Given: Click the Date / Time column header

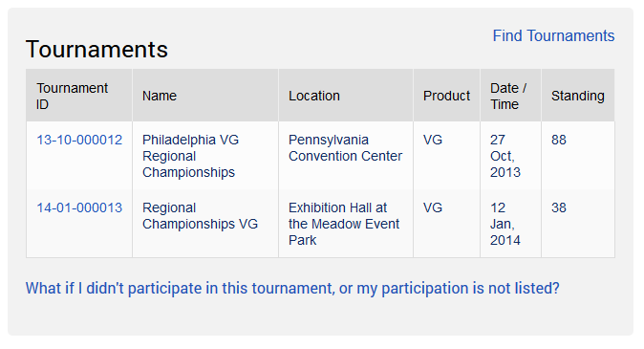Looking at the screenshot, I should (x=510, y=96).
